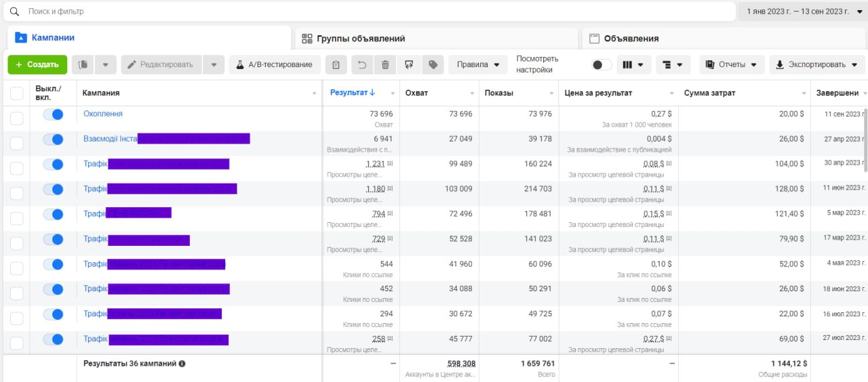
Task: Click the search magnifier icon
Action: (x=14, y=12)
